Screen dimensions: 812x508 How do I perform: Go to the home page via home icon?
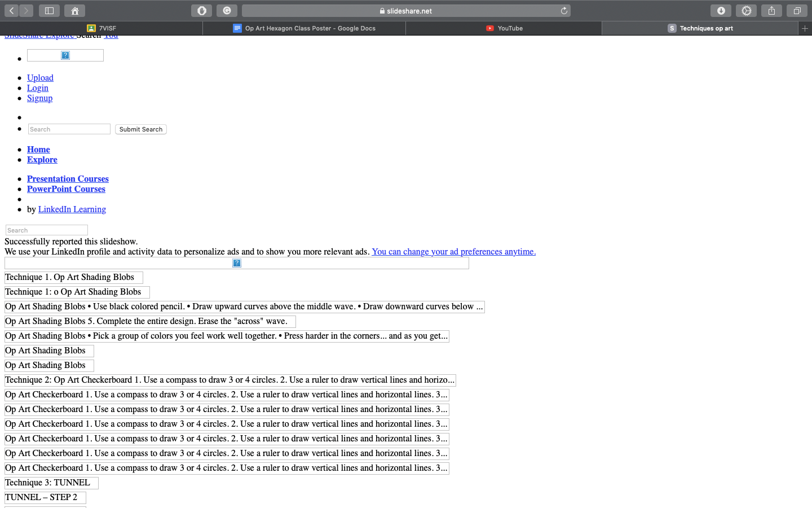[x=74, y=10]
